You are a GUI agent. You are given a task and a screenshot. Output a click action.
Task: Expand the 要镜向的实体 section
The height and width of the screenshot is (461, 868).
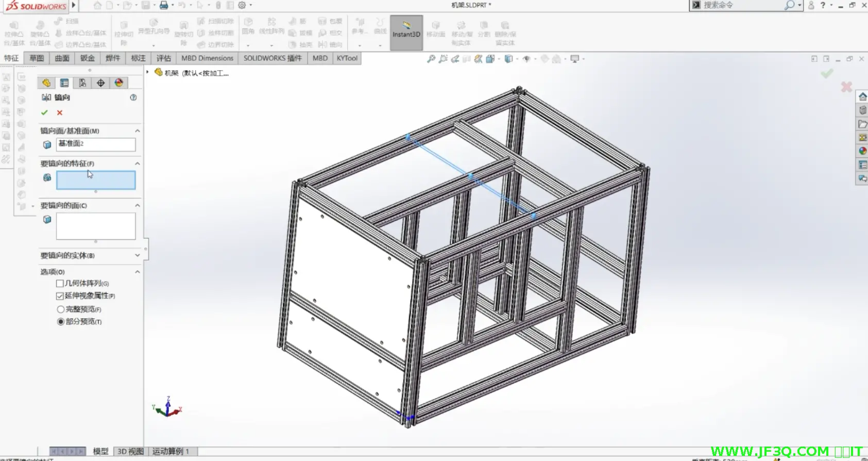[137, 255]
